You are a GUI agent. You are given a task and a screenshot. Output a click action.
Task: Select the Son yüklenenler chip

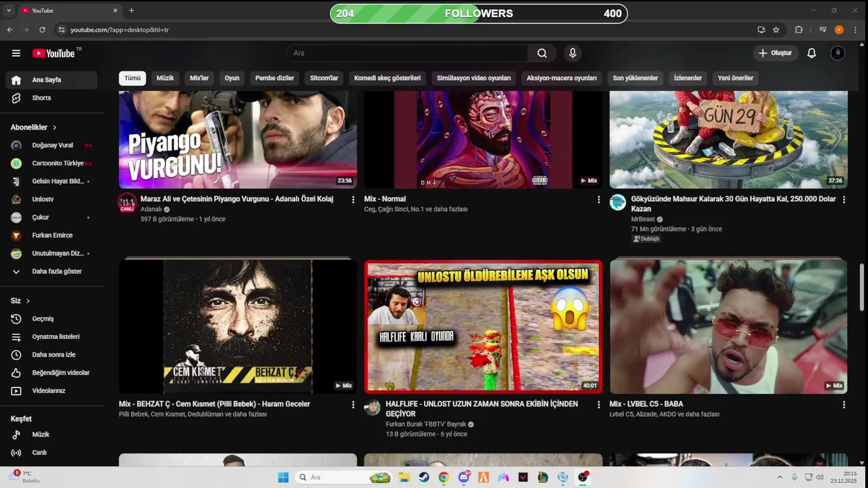pyautogui.click(x=635, y=78)
